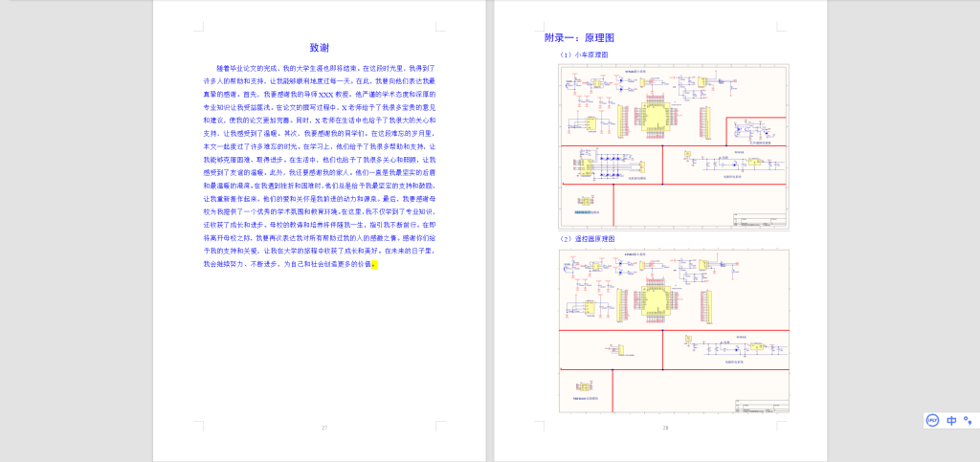Image resolution: width=980 pixels, height=462 pixels.
Task: Click the line starting 真挚的感谢
Action: (x=320, y=95)
